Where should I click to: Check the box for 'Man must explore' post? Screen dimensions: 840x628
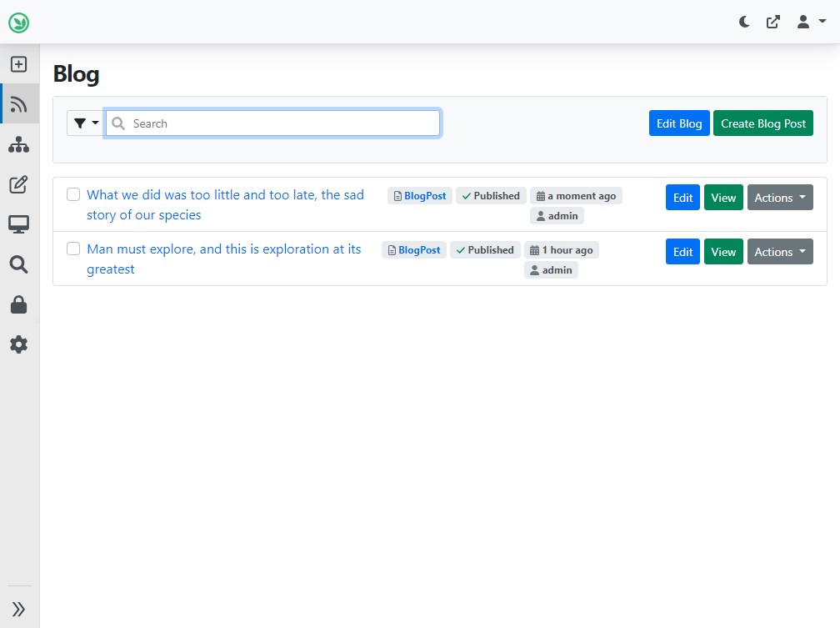pyautogui.click(x=73, y=249)
